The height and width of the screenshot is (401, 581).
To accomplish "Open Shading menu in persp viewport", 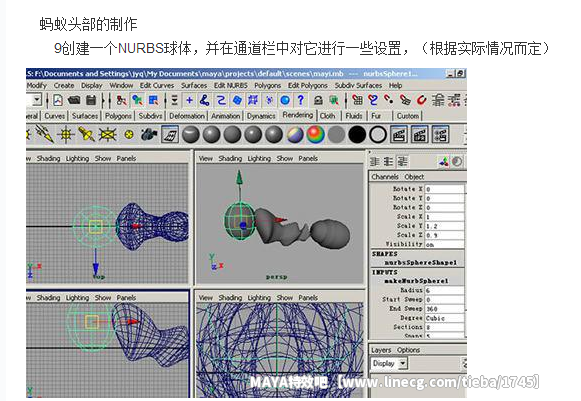I will pos(230,159).
